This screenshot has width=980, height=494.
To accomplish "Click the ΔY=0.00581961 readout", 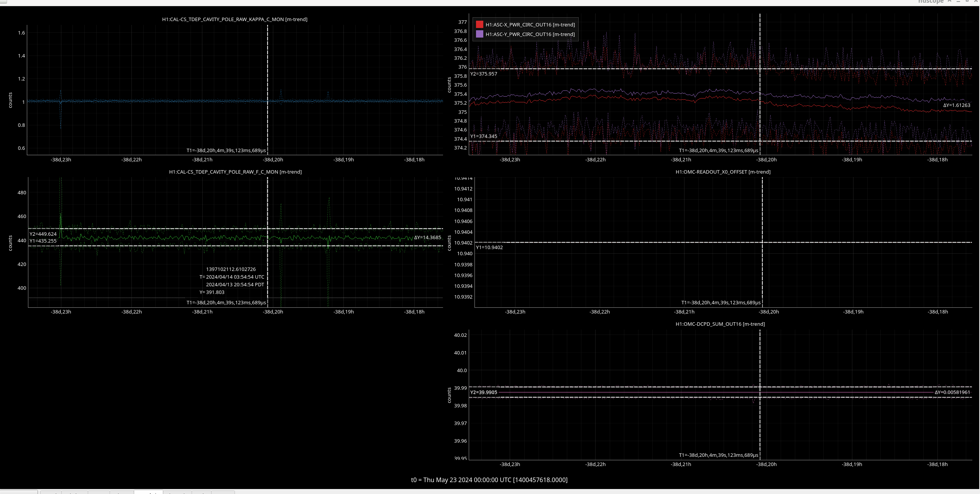I will 952,392.
